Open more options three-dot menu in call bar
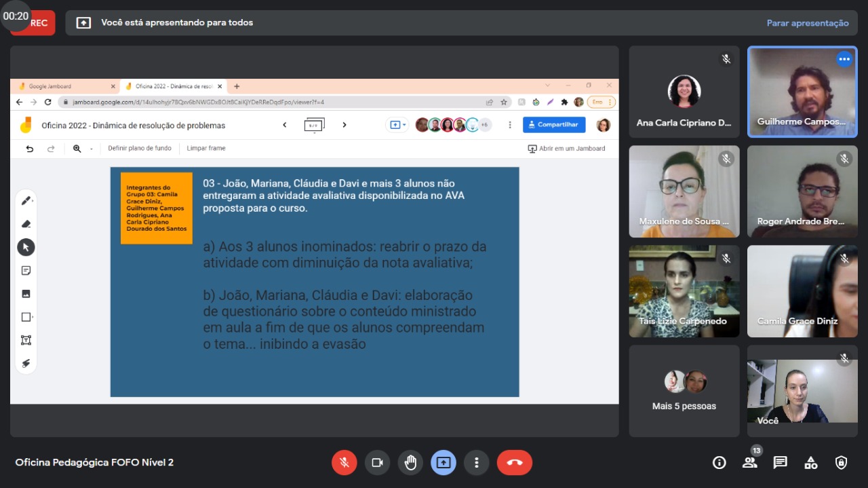This screenshot has width=868, height=488. (x=477, y=462)
